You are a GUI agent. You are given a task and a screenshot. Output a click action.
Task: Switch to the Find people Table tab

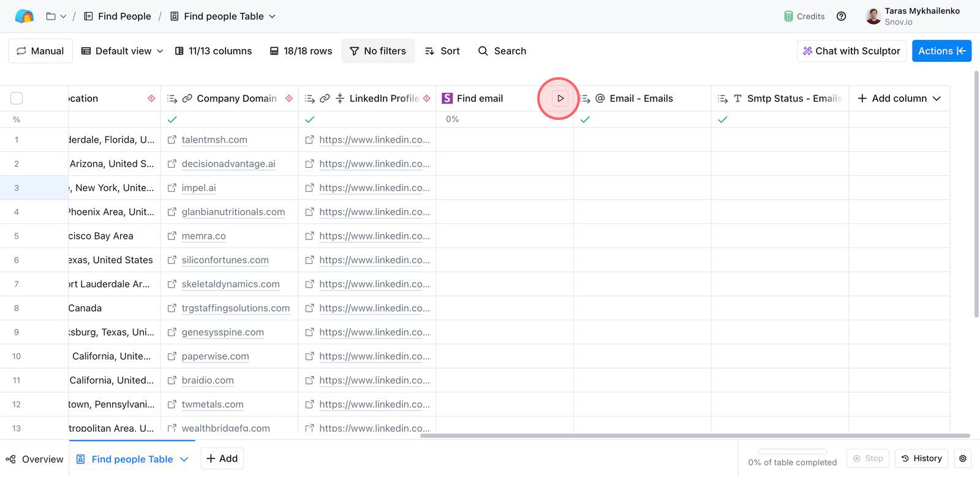[132, 459]
